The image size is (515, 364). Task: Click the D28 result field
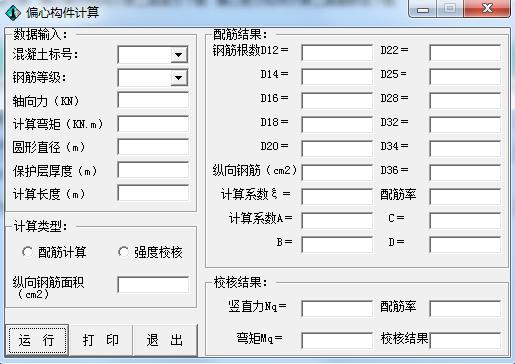click(465, 101)
